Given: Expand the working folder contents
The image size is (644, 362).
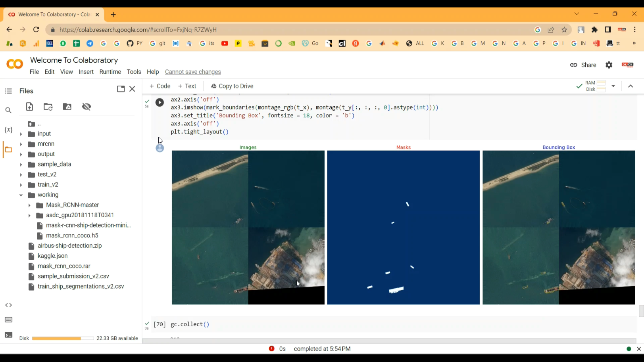Looking at the screenshot, I should [x=21, y=195].
